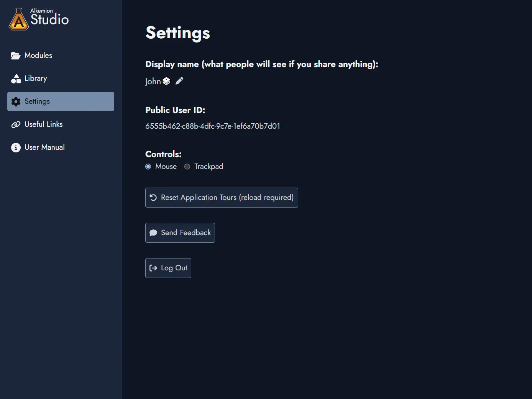Click the dice icon to randomize display name
The height and width of the screenshot is (399, 532).
(166, 81)
